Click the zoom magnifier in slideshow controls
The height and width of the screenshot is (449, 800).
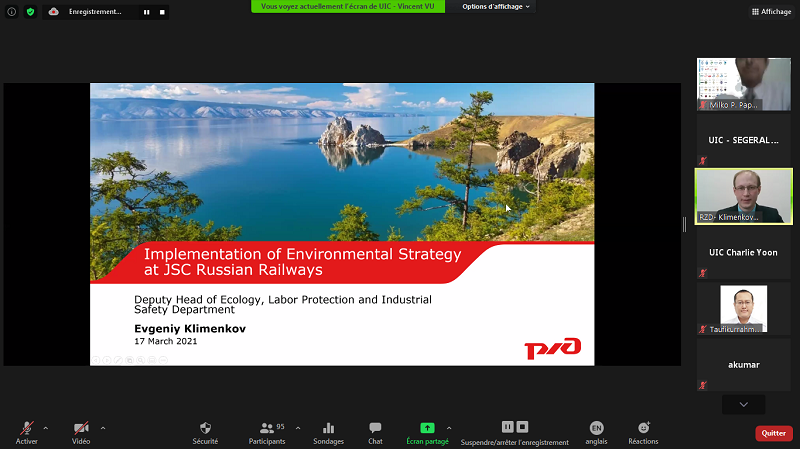point(141,360)
